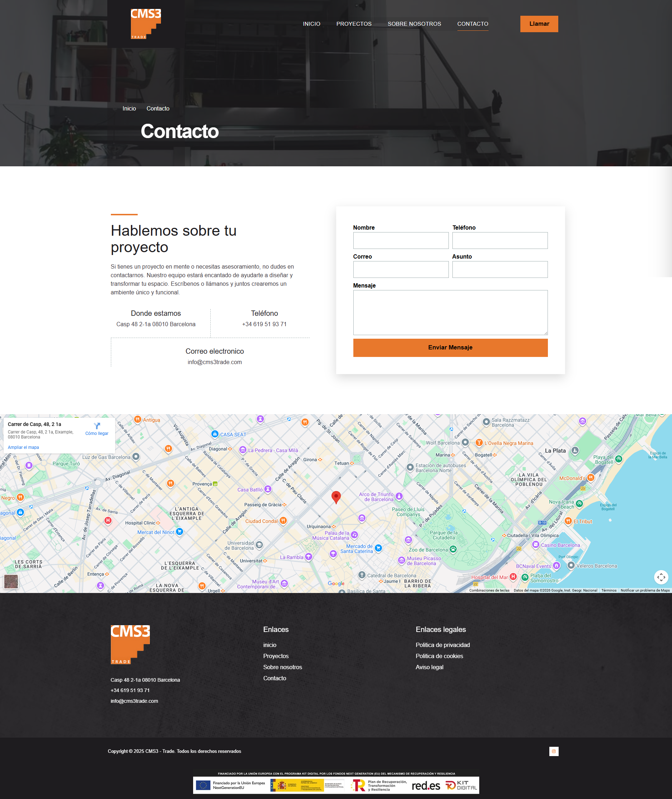
Task: Open the footer inicio link
Action: [x=270, y=645]
